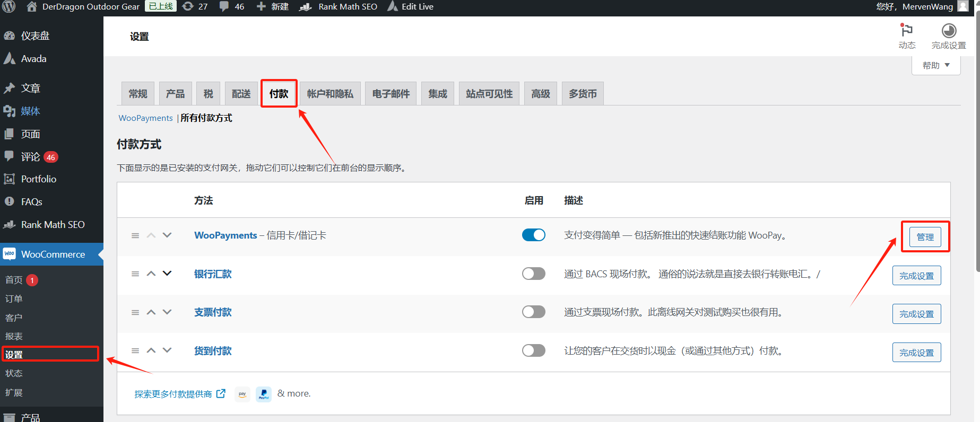
Task: Open the 动态 activity flag icon
Action: 907,31
